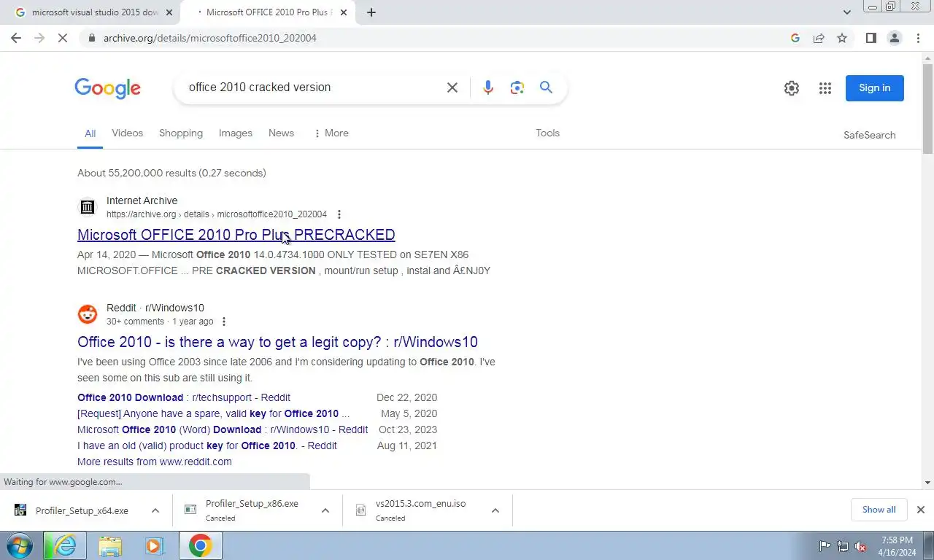This screenshot has width=934, height=560.
Task: Open Microsoft Office 2010 (Word) Download sublink
Action: click(223, 429)
